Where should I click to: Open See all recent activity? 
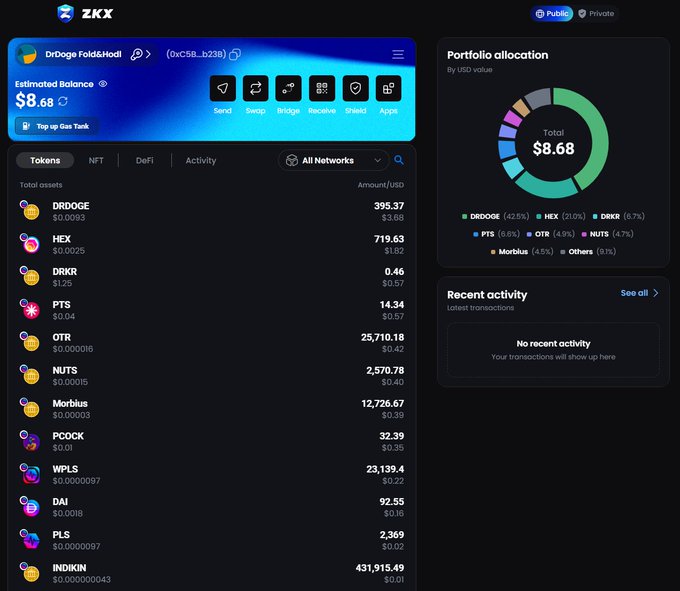[640, 293]
